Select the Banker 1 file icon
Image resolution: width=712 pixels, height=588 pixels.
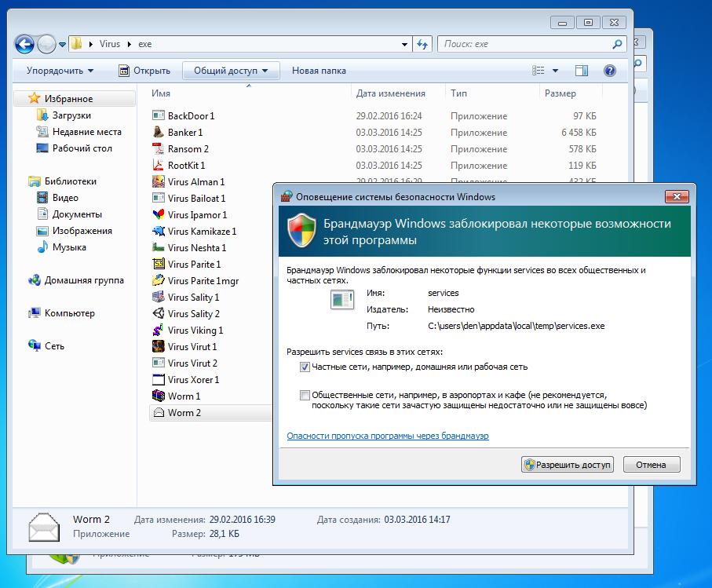[158, 133]
